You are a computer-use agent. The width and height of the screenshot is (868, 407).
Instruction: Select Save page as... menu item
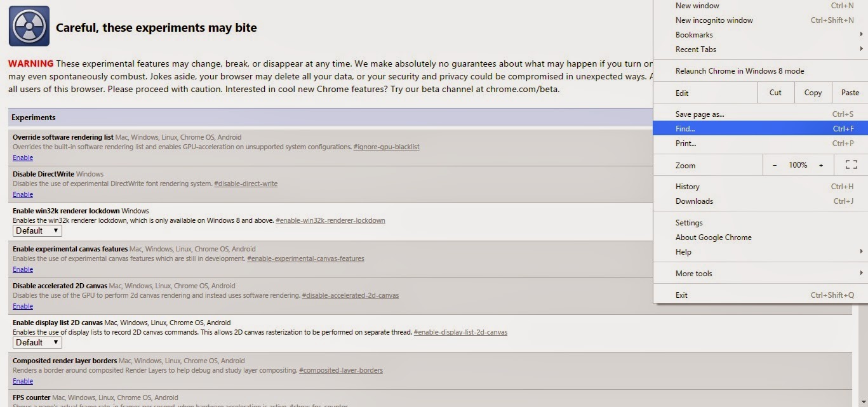[761, 114]
